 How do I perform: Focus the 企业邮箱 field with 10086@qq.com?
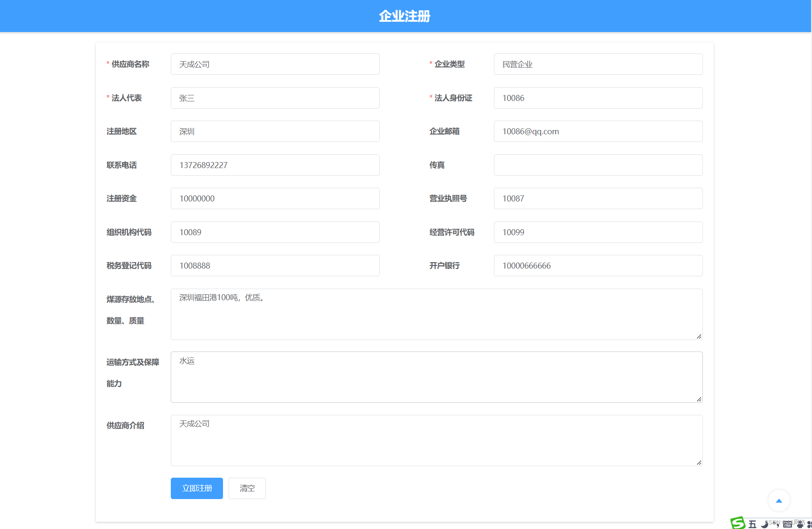tap(598, 131)
